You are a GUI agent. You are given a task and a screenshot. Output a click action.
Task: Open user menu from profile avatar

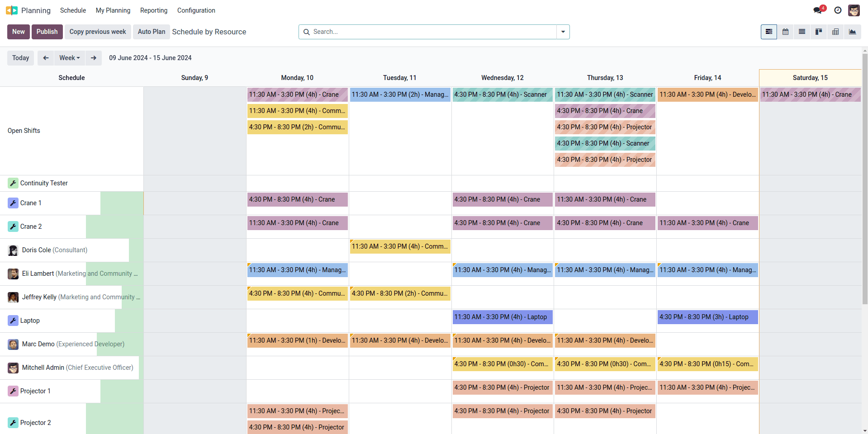point(854,10)
